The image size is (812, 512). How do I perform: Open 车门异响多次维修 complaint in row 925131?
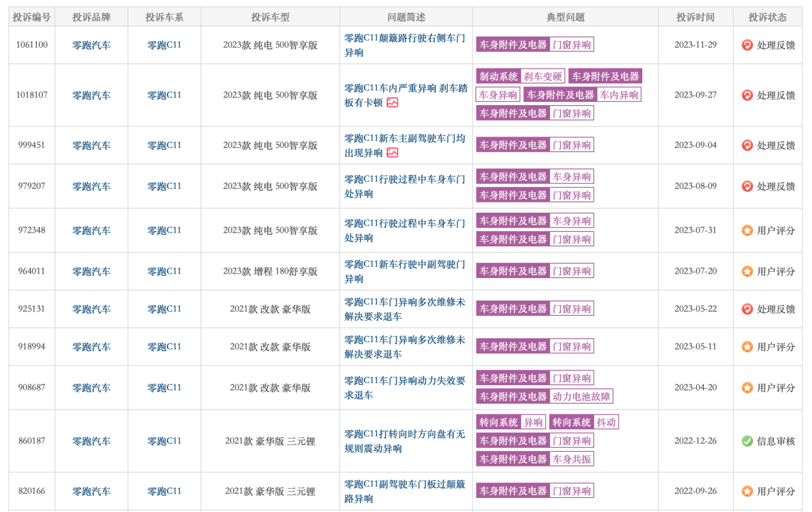(405, 309)
